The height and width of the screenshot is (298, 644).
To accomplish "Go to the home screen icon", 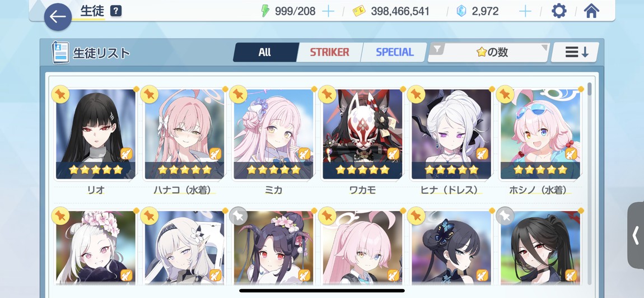I will point(591,11).
